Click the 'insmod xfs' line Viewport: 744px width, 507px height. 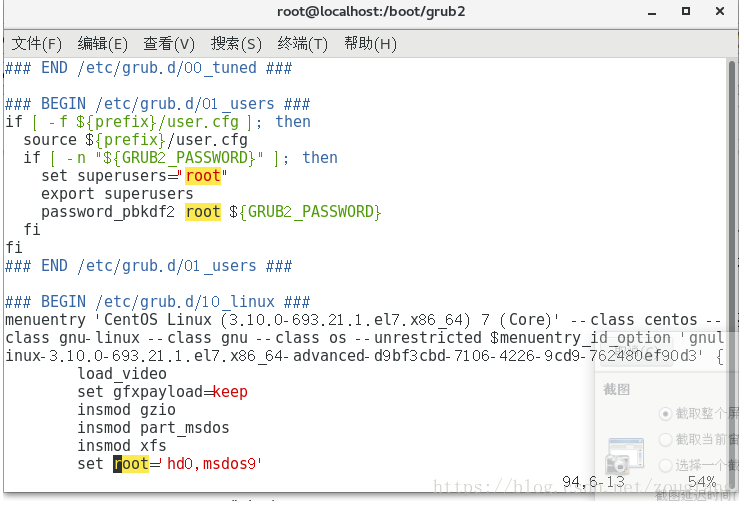pos(122,446)
